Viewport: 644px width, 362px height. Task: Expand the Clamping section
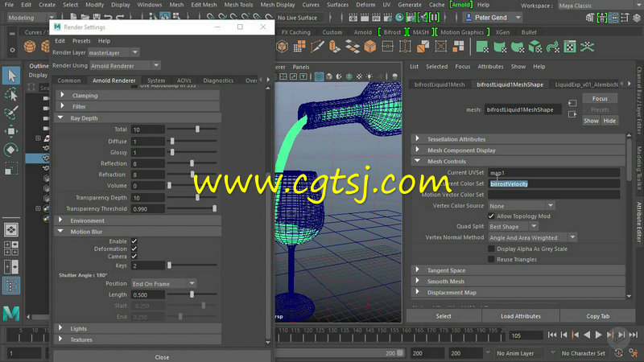[138, 95]
